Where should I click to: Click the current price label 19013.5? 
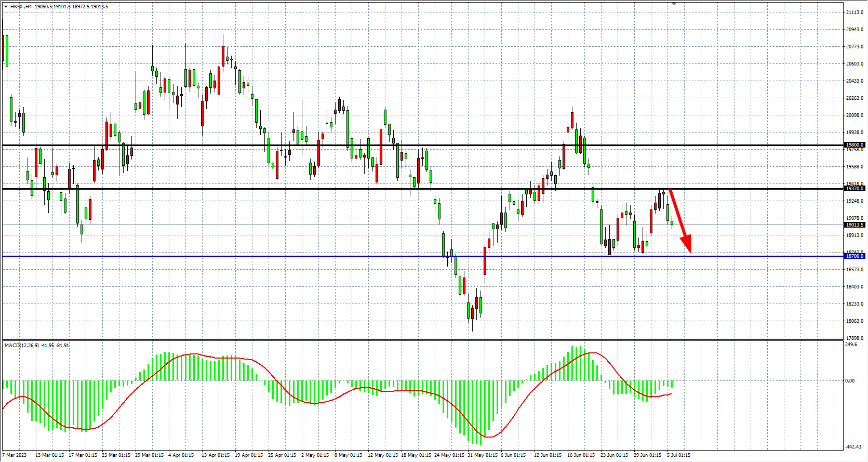(x=854, y=225)
